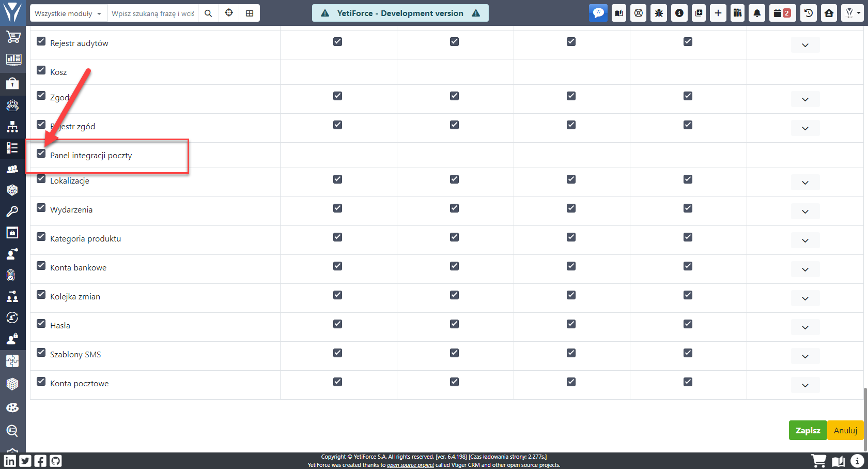868x469 pixels.
Task: Toggle the Konta bankowe module checkbox
Action: coord(41,266)
